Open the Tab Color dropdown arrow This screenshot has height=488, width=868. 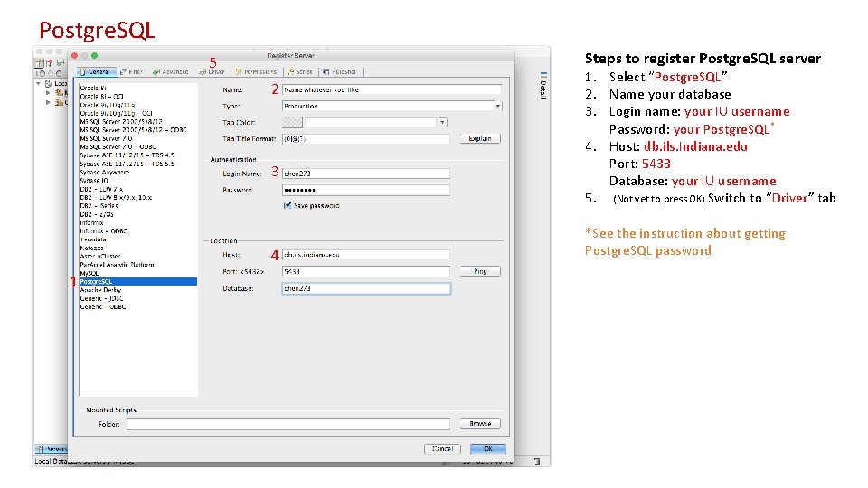442,122
